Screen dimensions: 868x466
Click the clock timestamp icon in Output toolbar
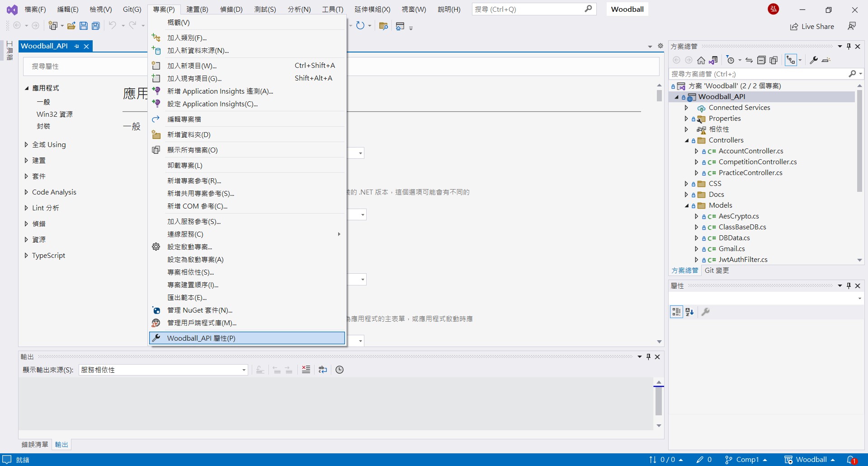340,370
